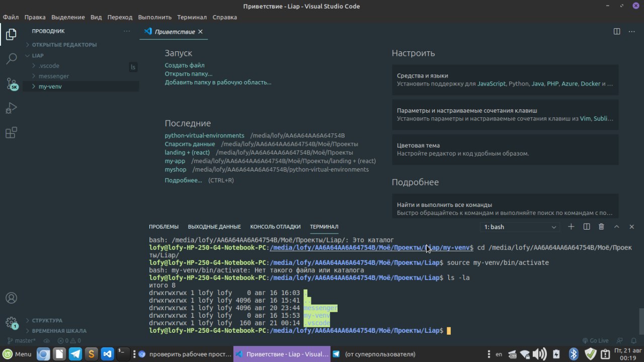This screenshot has width=644, height=362.
Task: Click Создать файл link
Action: pyautogui.click(x=185, y=65)
